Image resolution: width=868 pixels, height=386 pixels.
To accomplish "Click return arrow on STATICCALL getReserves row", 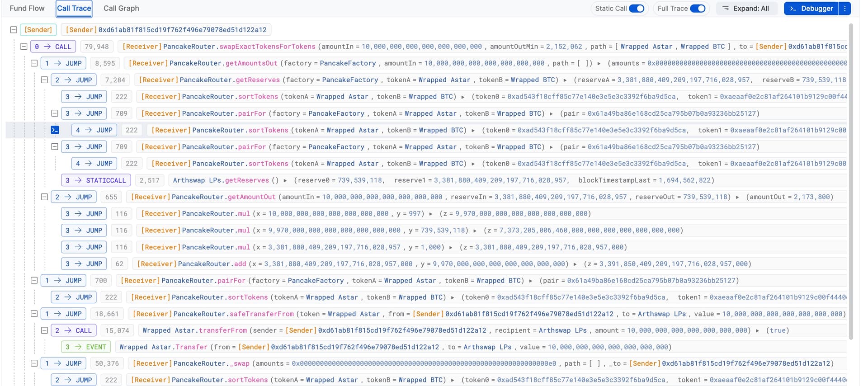I will [285, 181].
